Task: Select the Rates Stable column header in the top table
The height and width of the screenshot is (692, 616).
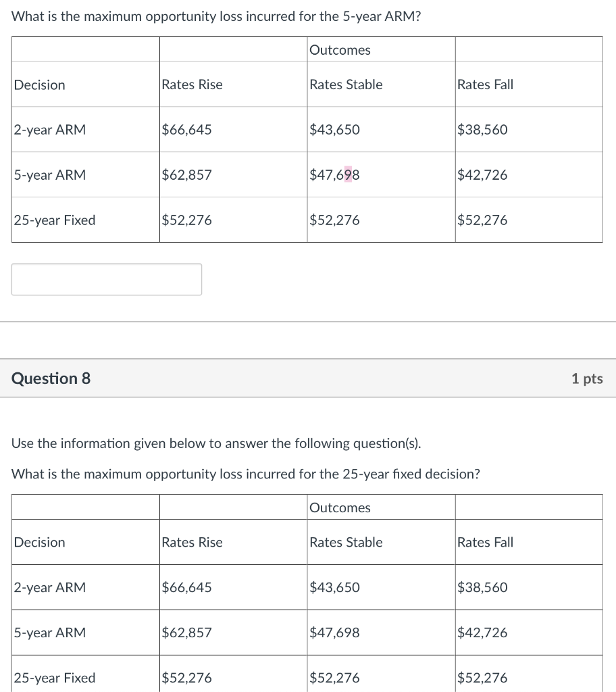Action: click(346, 84)
